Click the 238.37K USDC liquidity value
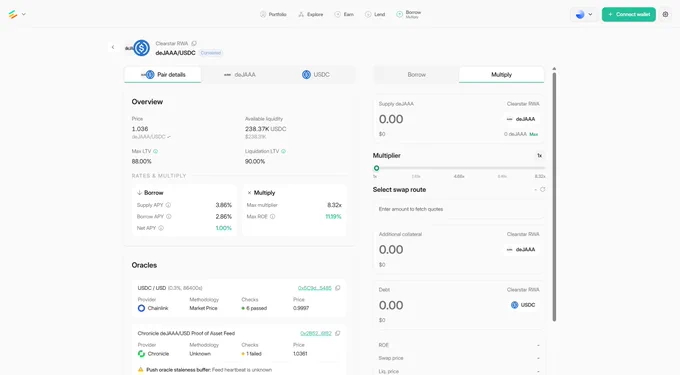The height and width of the screenshot is (375, 680). tap(265, 129)
